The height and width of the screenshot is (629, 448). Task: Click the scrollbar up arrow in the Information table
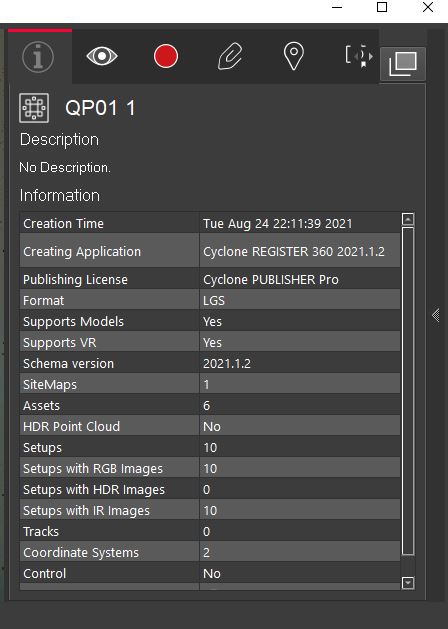coord(408,219)
